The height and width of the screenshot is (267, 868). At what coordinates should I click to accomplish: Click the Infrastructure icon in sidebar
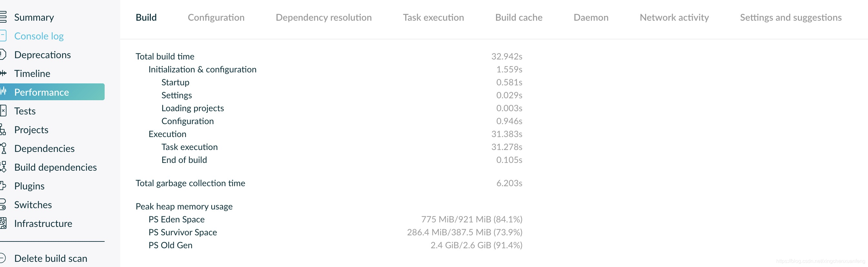click(3, 223)
